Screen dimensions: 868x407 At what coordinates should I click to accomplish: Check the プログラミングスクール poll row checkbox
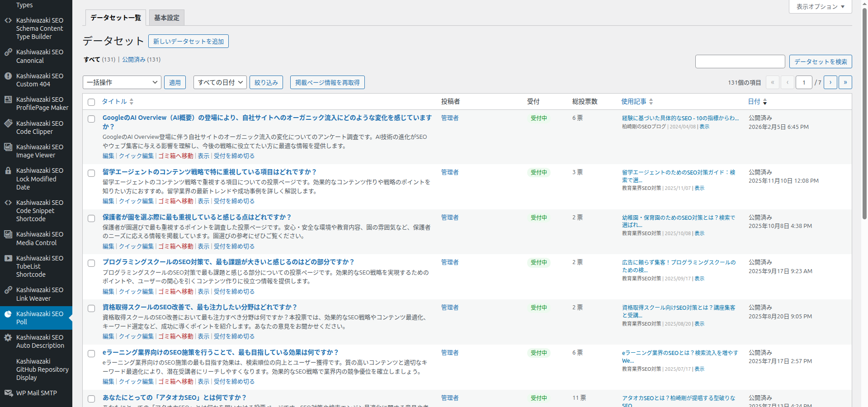pyautogui.click(x=91, y=263)
